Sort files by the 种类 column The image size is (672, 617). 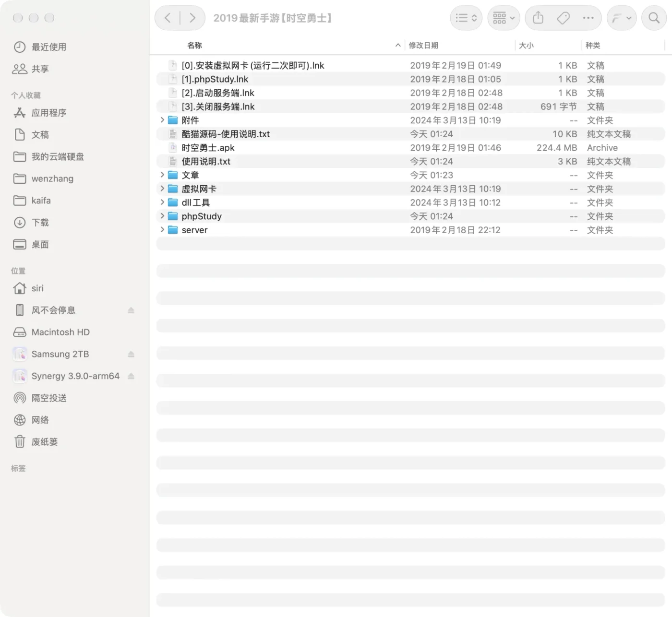[593, 45]
